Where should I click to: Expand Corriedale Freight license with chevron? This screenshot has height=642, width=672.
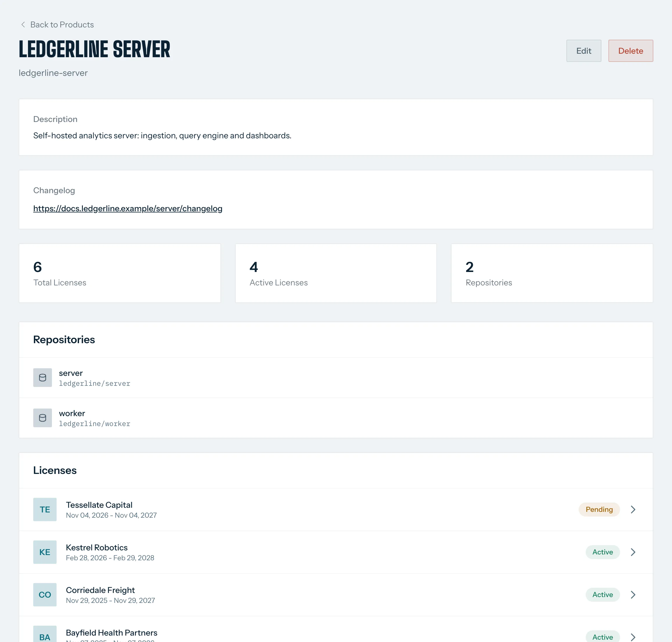pos(633,595)
